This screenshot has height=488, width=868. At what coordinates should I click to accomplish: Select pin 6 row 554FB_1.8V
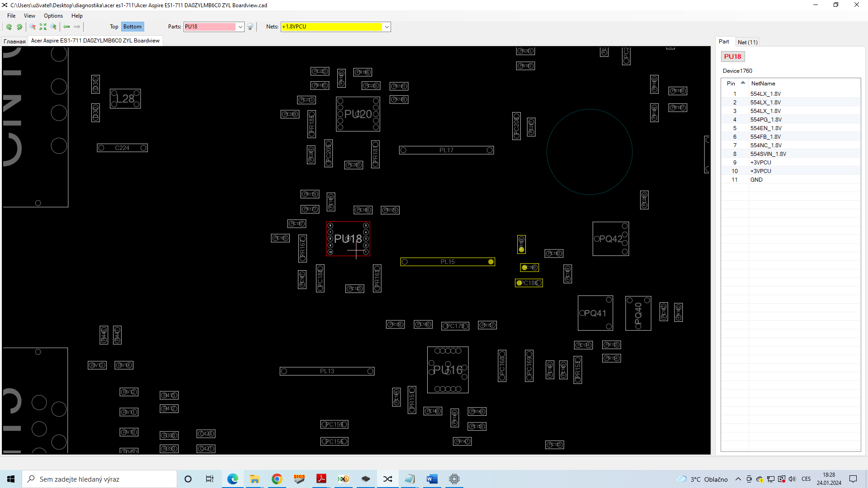click(x=791, y=137)
